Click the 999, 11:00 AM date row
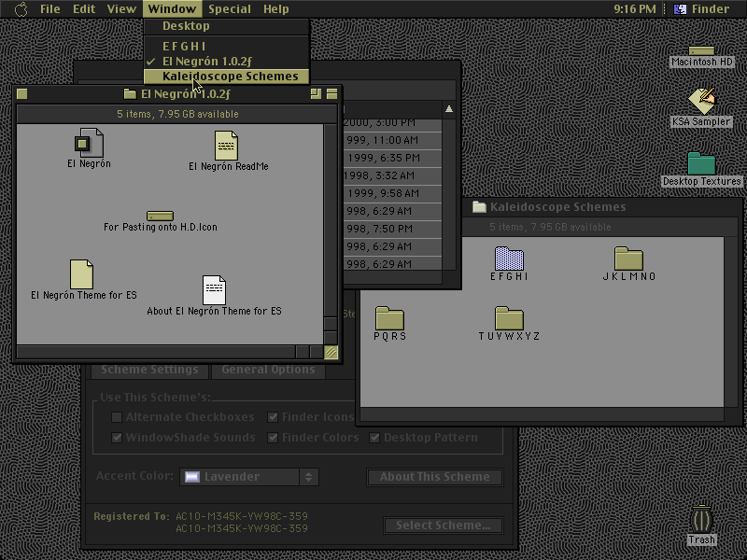 click(392, 141)
